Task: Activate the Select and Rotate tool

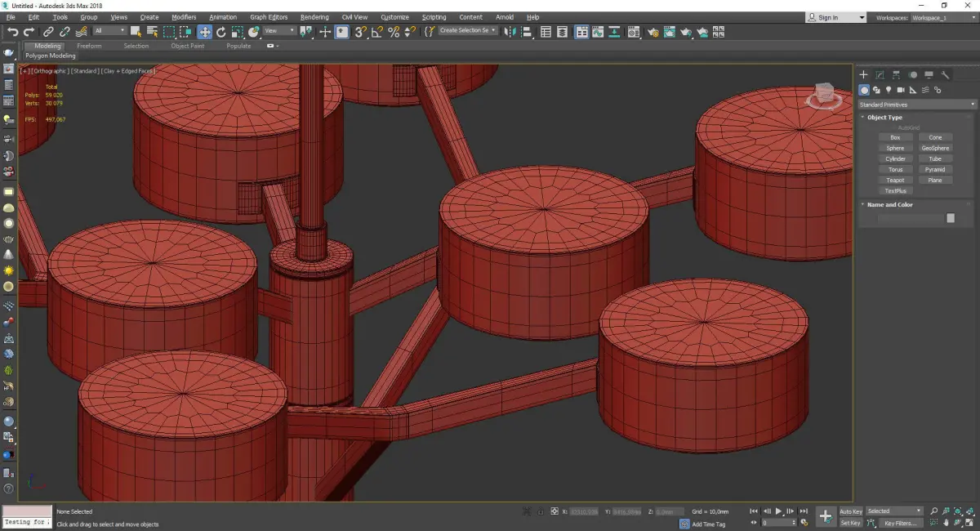Action: [220, 32]
